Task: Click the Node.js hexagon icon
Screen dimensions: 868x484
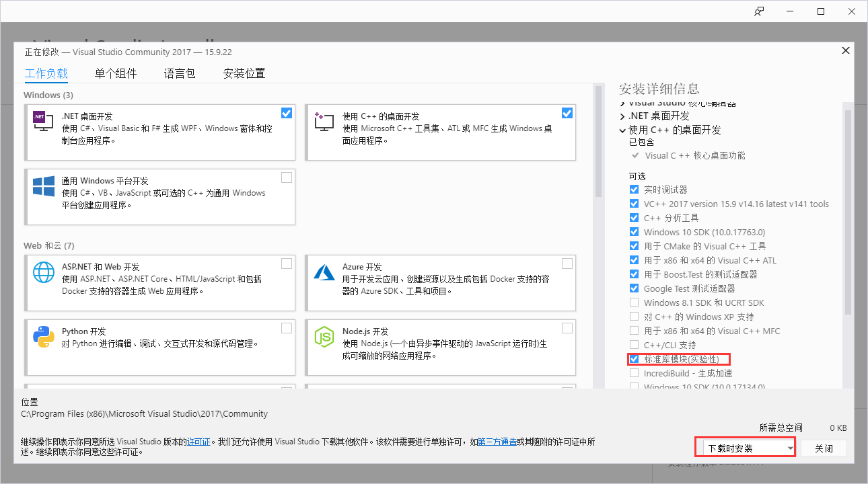Action: tap(324, 336)
